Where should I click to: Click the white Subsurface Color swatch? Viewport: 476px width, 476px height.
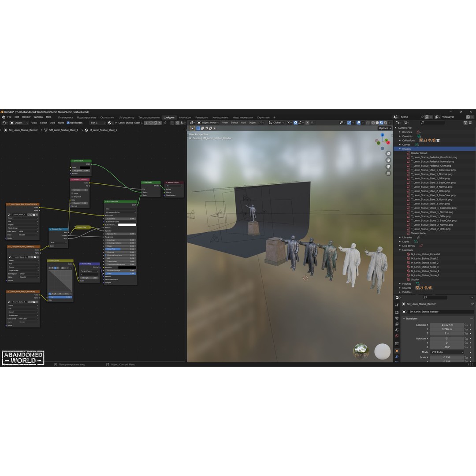tap(127, 225)
